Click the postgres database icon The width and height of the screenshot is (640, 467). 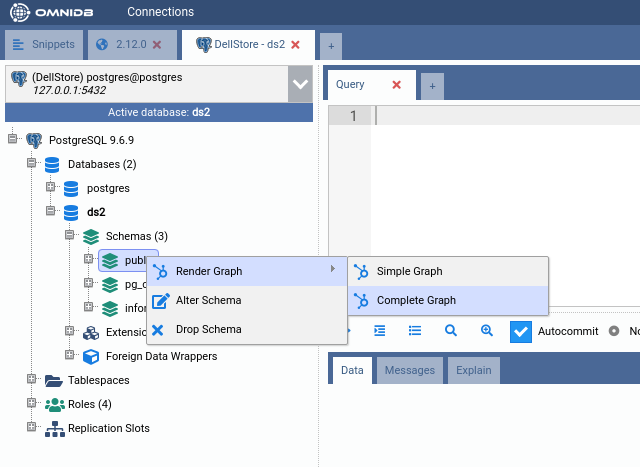(x=71, y=189)
